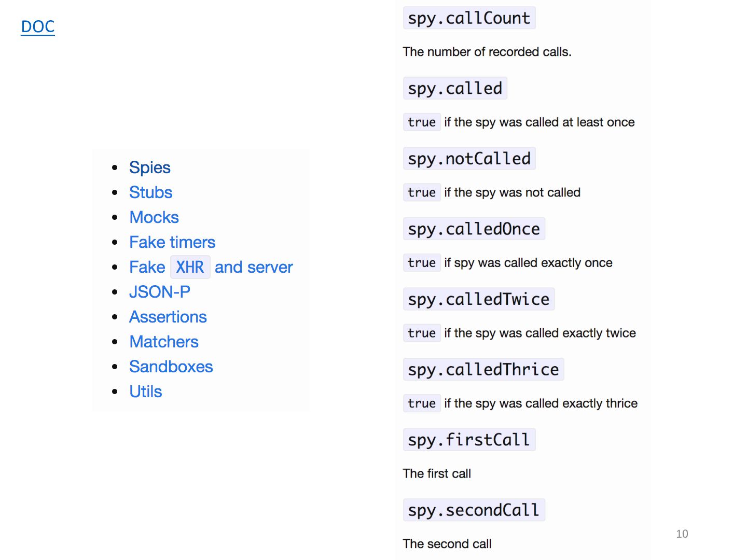Screen dimensions: 747x560
Task: Select the Sandboxes link
Action: click(171, 367)
